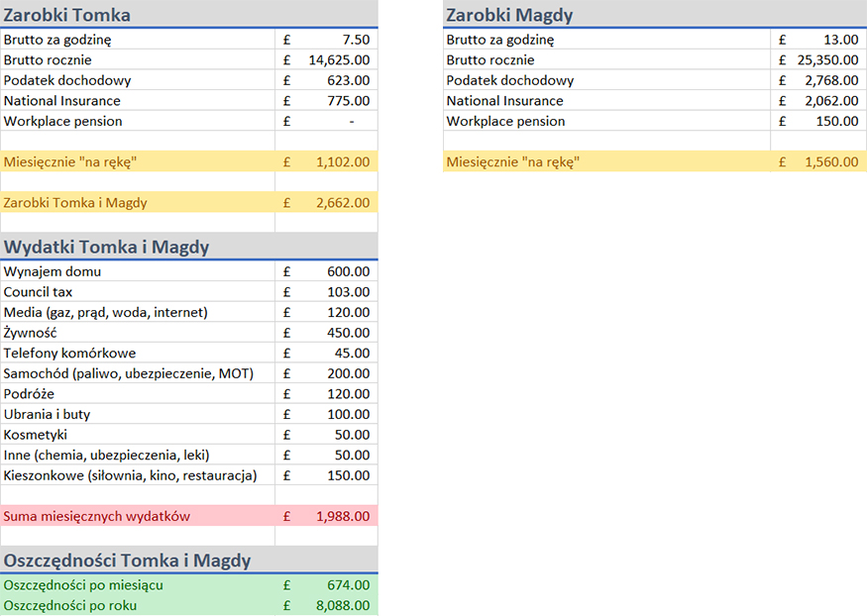Click the 'Zarobki Magdy' section header
The height and width of the screenshot is (616, 867).
(509, 15)
